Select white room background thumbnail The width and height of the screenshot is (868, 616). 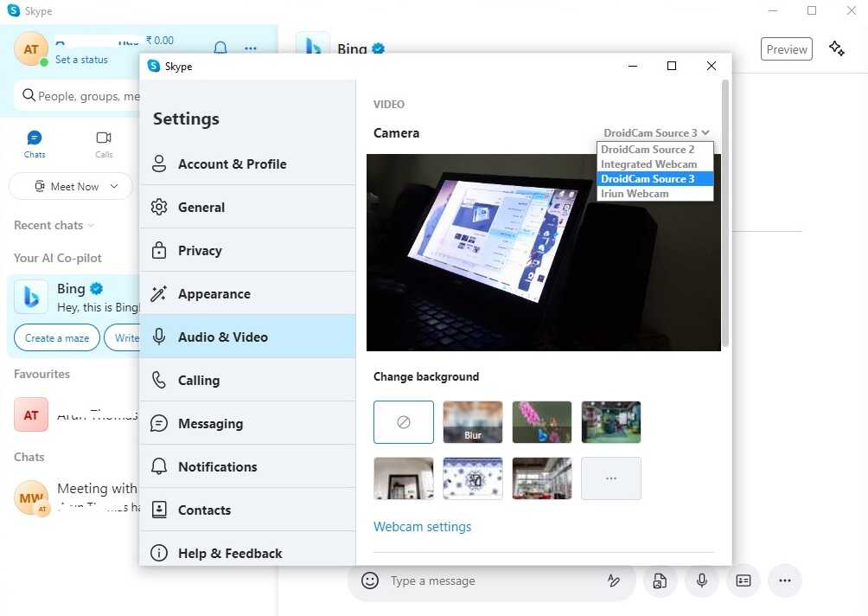[x=404, y=478]
